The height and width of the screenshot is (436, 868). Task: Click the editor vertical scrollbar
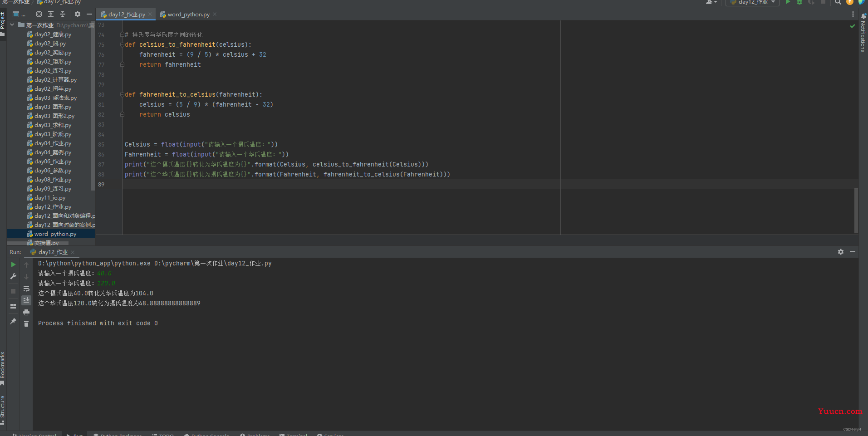point(856,210)
